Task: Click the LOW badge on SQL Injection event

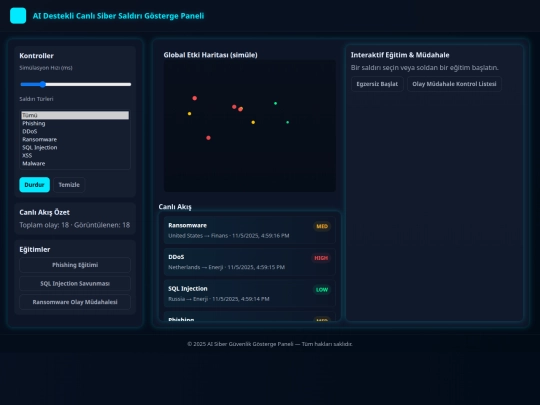Action: click(x=322, y=290)
